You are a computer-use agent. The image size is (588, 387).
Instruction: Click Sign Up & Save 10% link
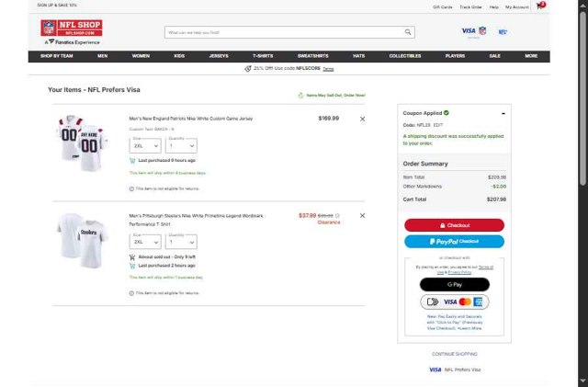57,6
